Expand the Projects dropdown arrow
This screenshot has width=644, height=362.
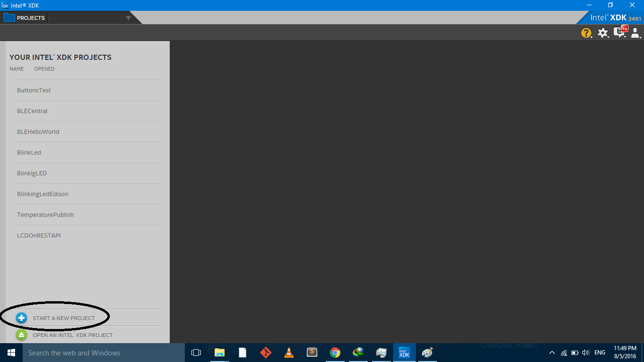[x=128, y=18]
